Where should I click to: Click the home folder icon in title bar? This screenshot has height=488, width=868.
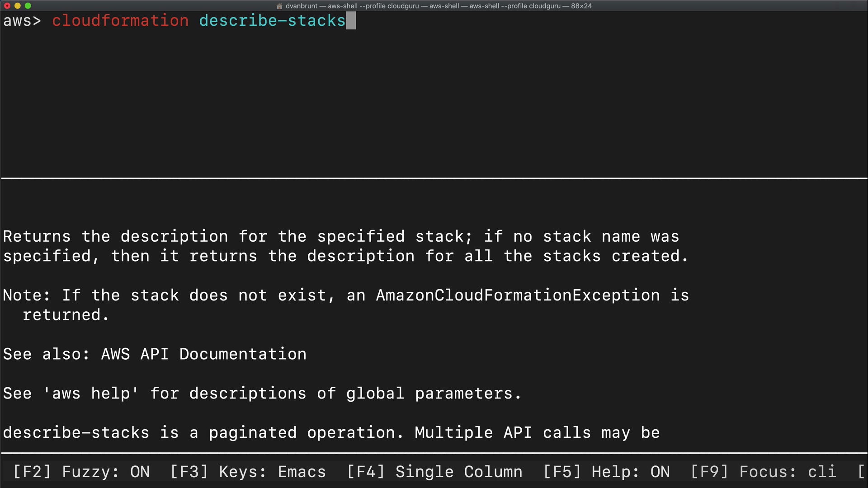(279, 6)
